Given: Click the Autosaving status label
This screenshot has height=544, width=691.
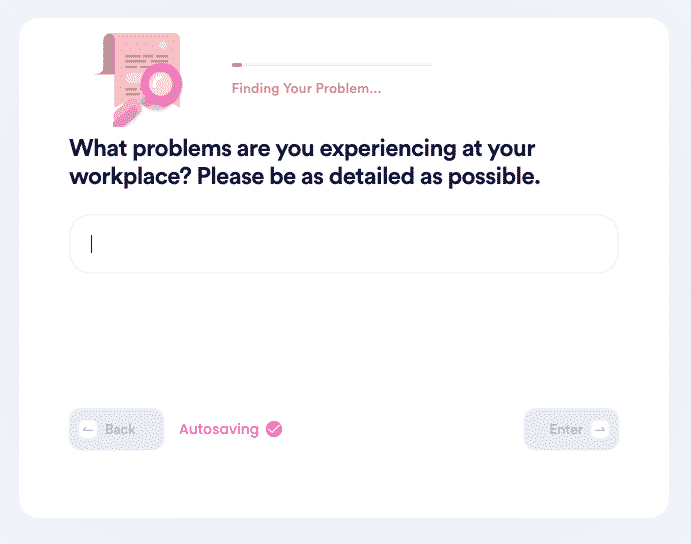Looking at the screenshot, I should [x=219, y=429].
